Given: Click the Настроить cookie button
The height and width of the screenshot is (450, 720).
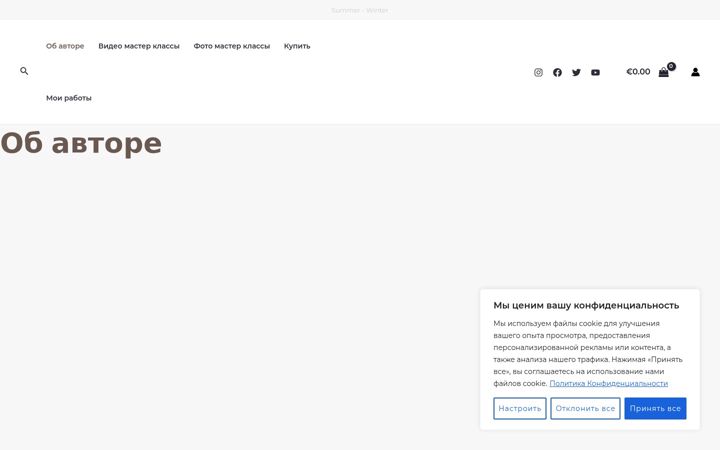Looking at the screenshot, I should [520, 408].
